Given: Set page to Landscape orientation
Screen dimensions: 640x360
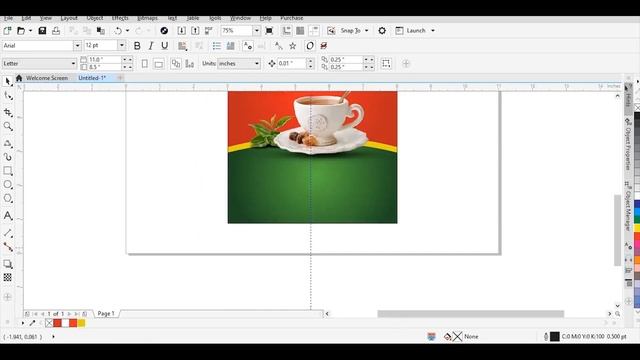Looking at the screenshot, I should (159, 64).
